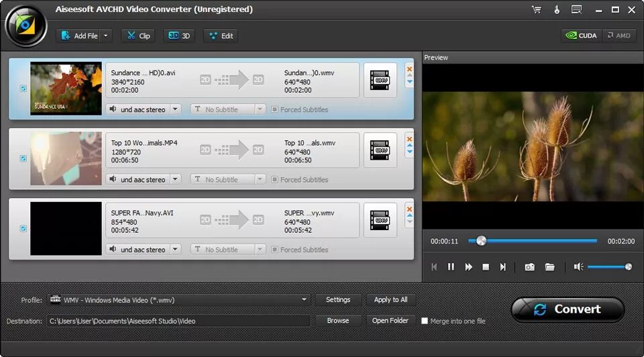Open audio track dropdown for SUPER FA file
This screenshot has width=644, height=357.
coord(175,250)
